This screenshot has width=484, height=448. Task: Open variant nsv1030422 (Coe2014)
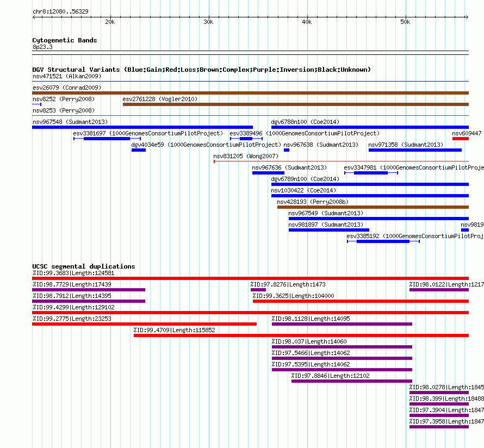(370, 196)
